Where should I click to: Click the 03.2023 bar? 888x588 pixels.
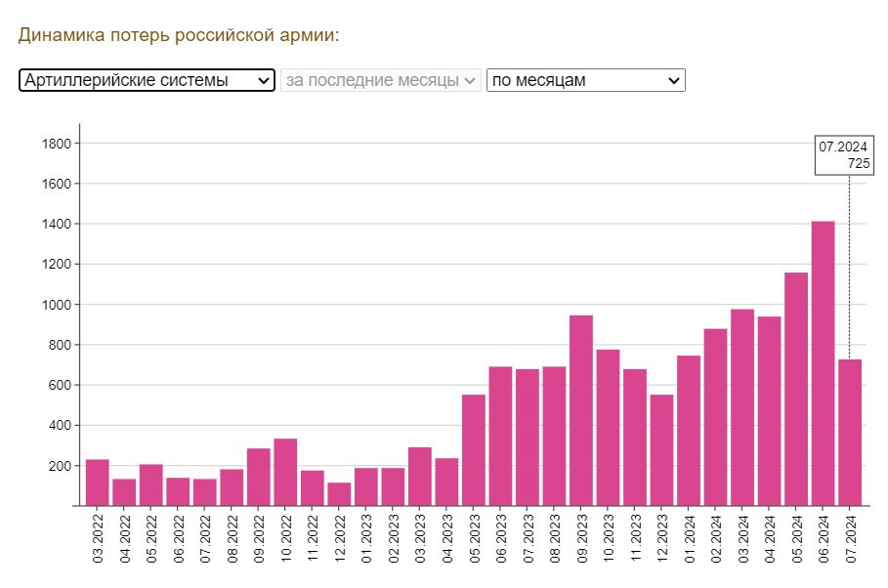click(420, 477)
